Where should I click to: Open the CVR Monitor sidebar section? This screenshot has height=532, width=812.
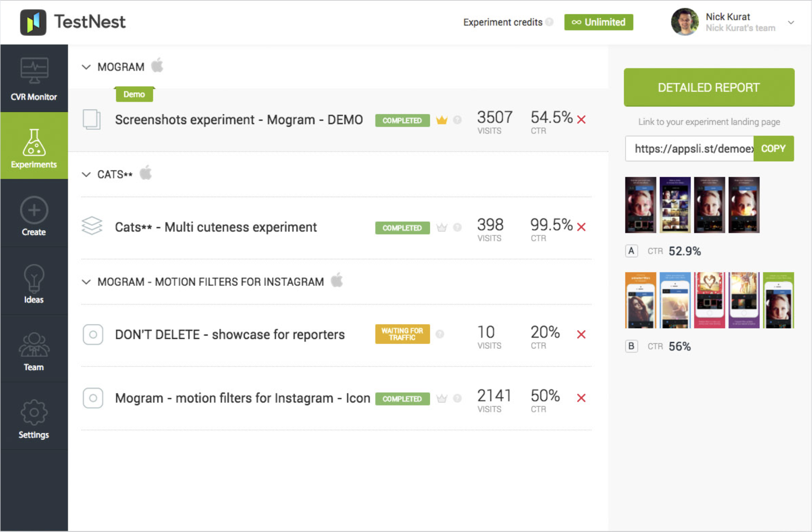pos(34,79)
